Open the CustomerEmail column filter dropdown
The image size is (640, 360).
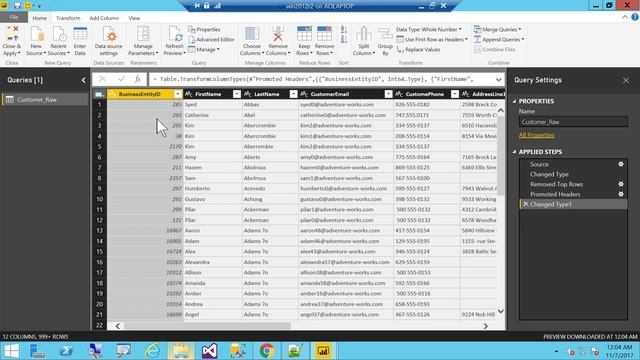[x=388, y=94]
